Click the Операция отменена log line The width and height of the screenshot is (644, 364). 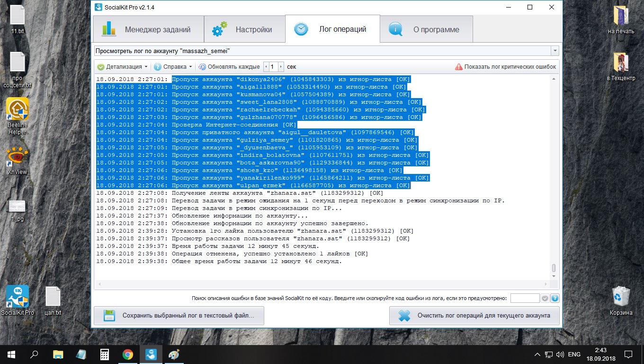233,254
